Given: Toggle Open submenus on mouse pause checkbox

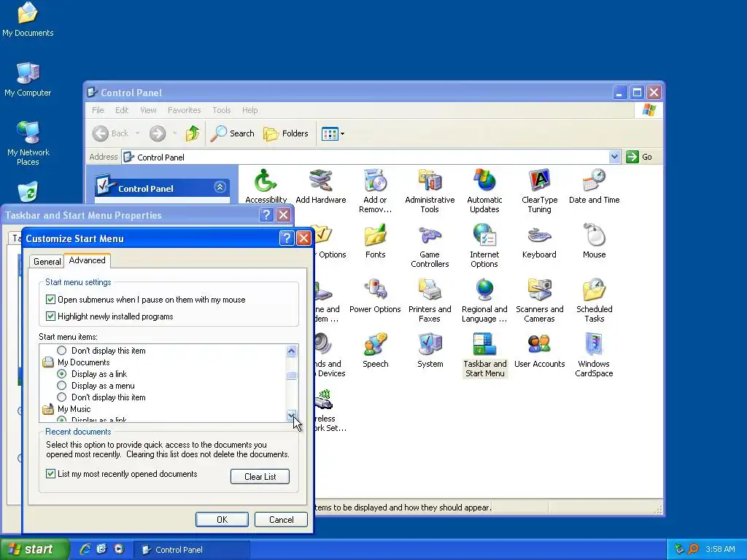Looking at the screenshot, I should 50,300.
